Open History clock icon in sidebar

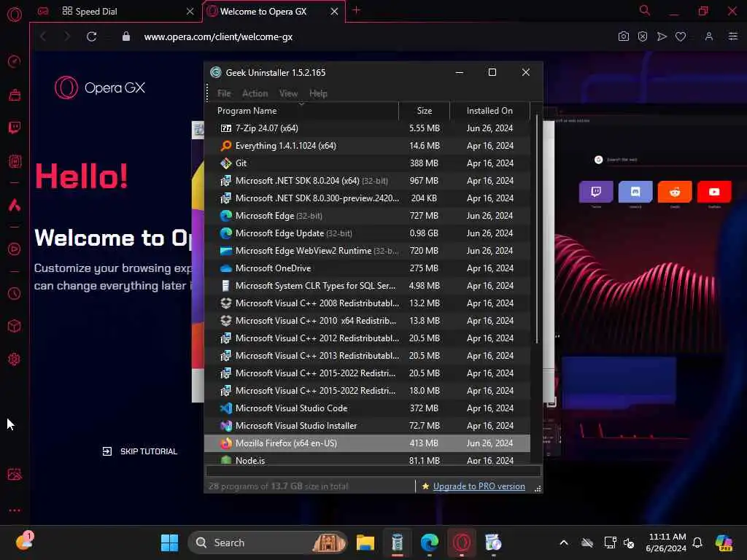pyautogui.click(x=15, y=293)
